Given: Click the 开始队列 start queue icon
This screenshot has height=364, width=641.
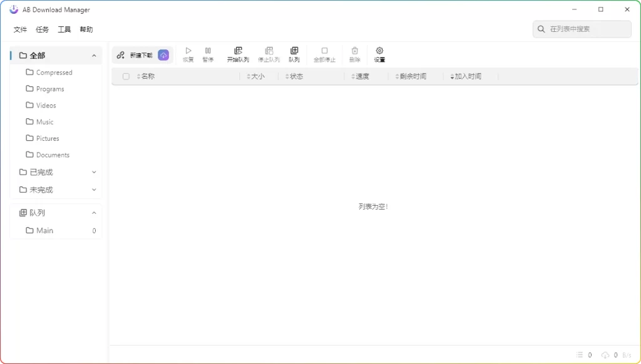Looking at the screenshot, I should (x=238, y=54).
